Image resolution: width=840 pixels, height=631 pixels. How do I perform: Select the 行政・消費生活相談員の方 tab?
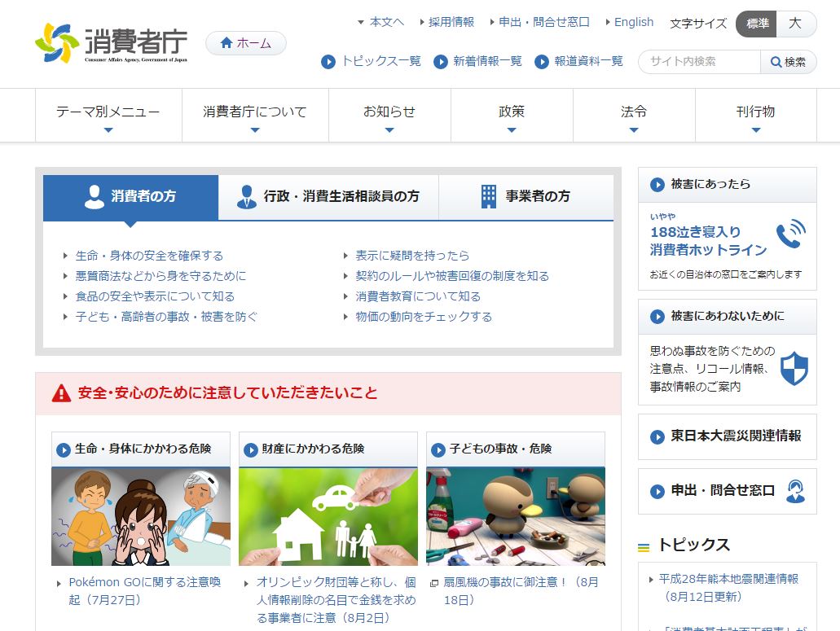328,197
